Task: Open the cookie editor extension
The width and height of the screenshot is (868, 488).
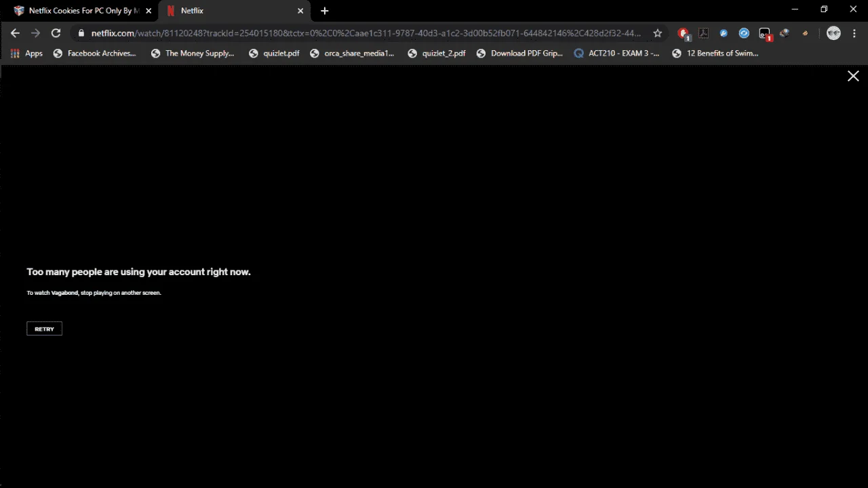Action: pos(805,33)
